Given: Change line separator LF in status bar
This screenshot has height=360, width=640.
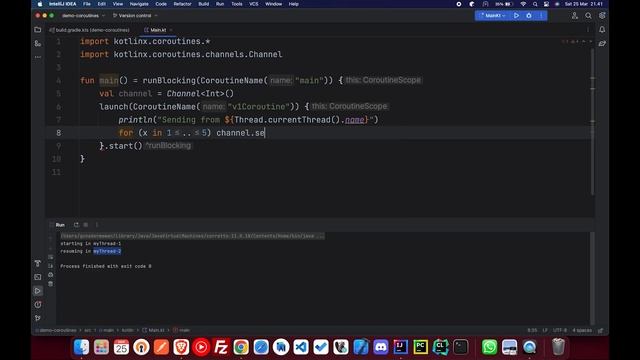Looking at the screenshot, I should pos(545,330).
